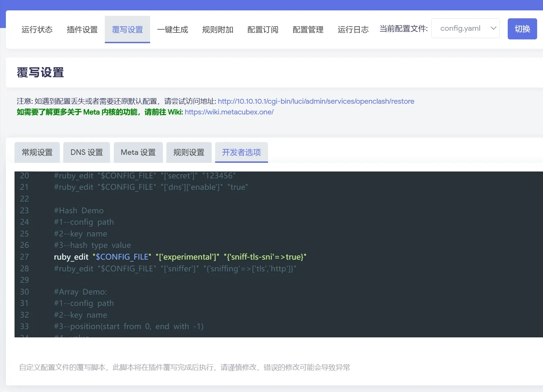Click the 覆写设置 page heading
543x392 pixels.
point(40,73)
